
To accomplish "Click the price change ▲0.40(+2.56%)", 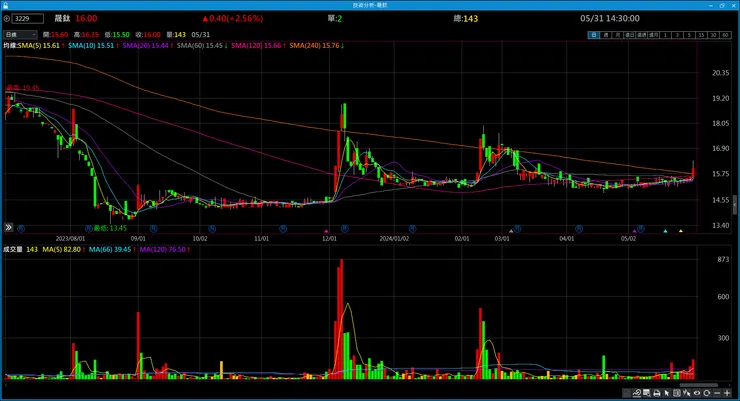I will point(233,19).
